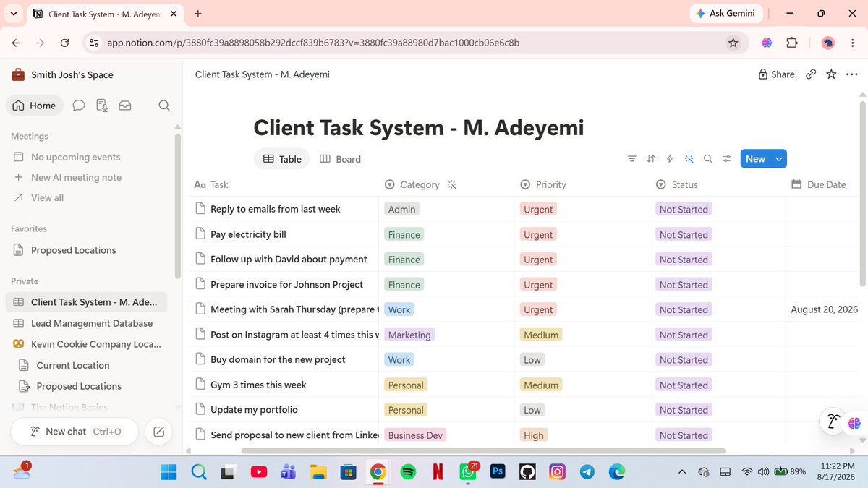Click the AI autofill sparkle beside Category

[x=452, y=184]
